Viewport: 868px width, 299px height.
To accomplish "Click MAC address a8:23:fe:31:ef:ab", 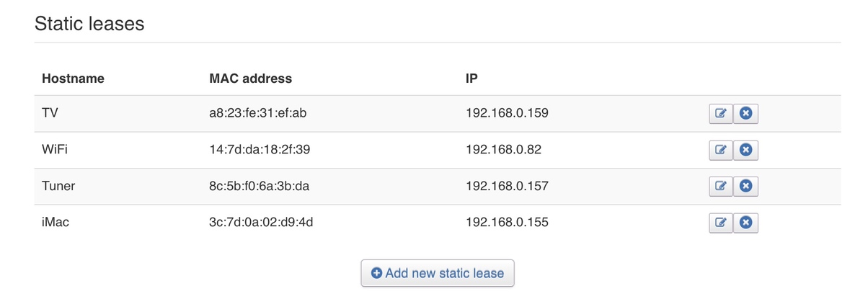I will click(x=258, y=113).
